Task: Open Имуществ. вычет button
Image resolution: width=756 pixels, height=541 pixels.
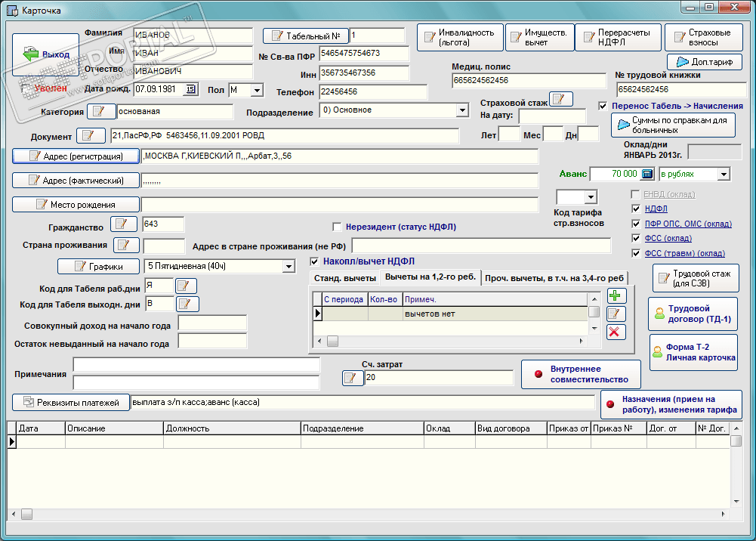Action: [539, 37]
